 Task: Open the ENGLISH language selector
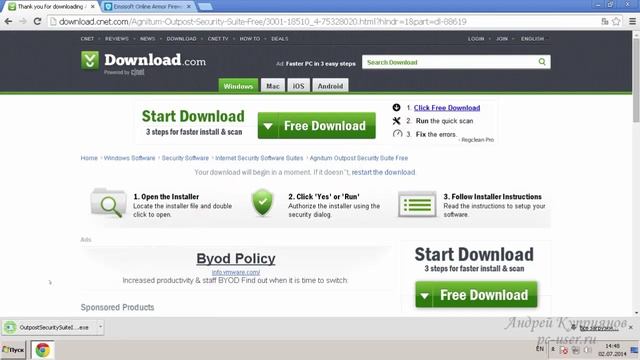click(x=532, y=38)
